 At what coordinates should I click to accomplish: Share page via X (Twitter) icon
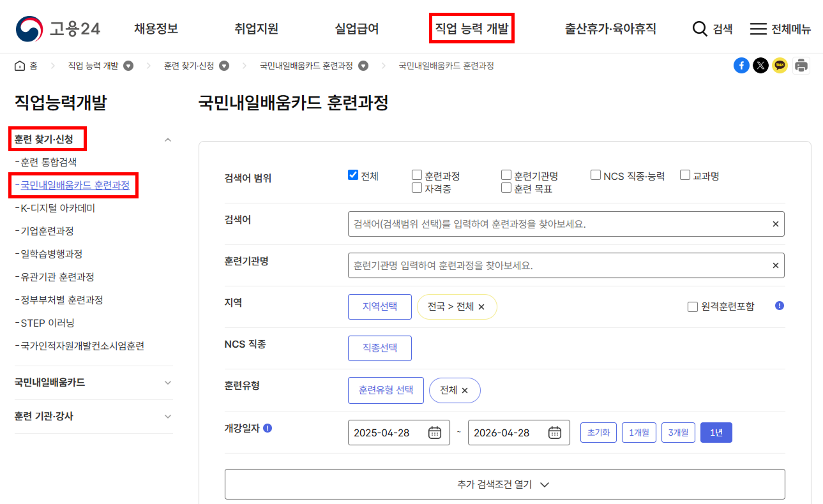pyautogui.click(x=760, y=66)
